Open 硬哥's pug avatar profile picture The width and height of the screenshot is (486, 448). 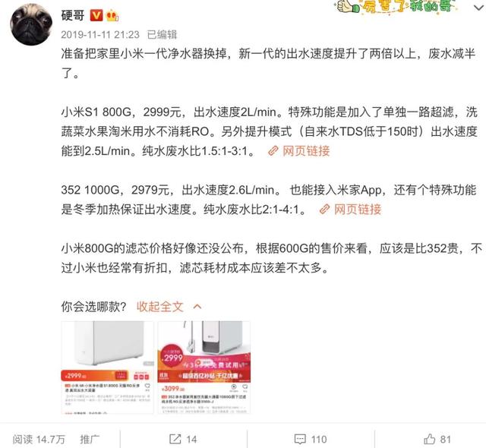31,25
